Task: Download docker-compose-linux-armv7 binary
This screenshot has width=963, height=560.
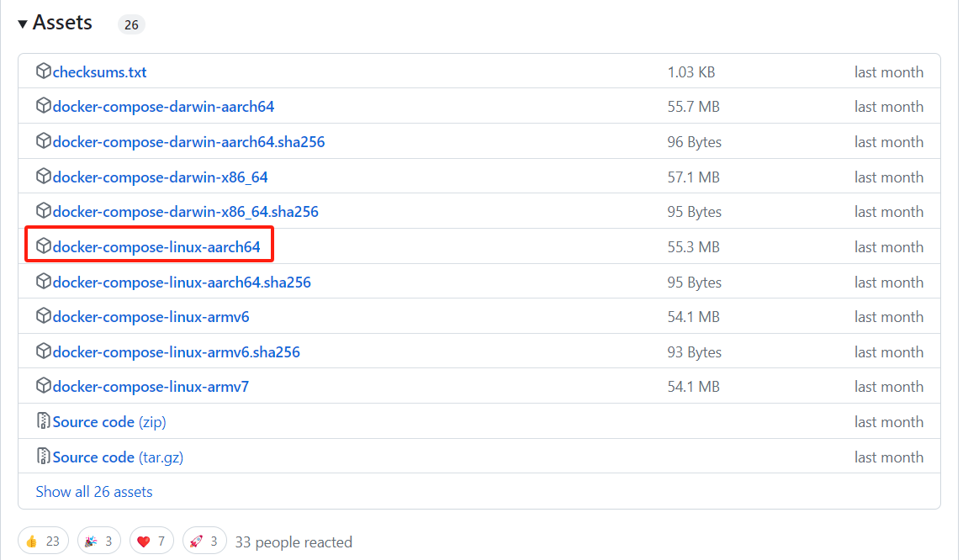Action: (x=151, y=387)
